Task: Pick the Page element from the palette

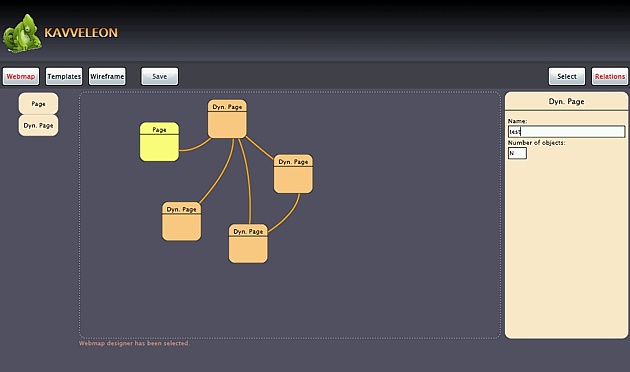Action: tap(38, 104)
